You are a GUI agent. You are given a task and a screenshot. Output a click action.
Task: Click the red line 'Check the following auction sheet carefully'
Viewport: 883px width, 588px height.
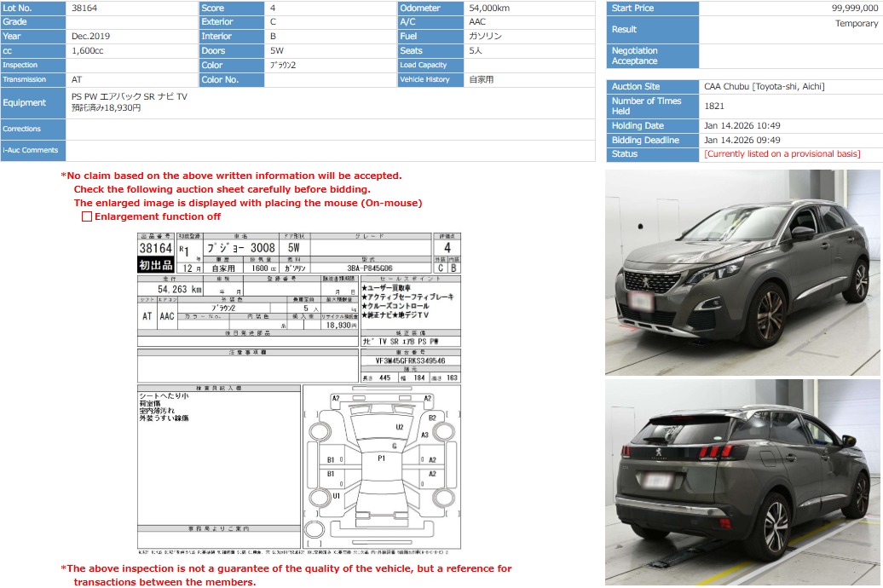click(x=222, y=189)
